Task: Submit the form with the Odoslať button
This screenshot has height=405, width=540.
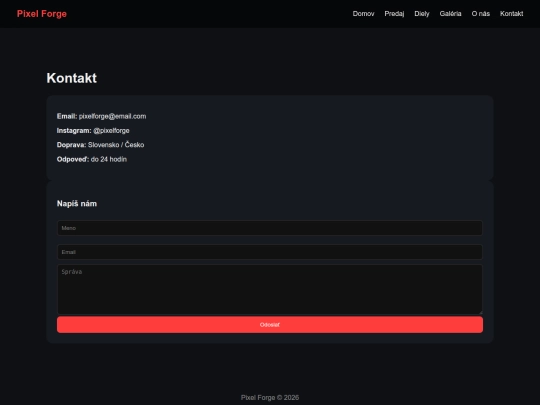Action: click(270, 325)
